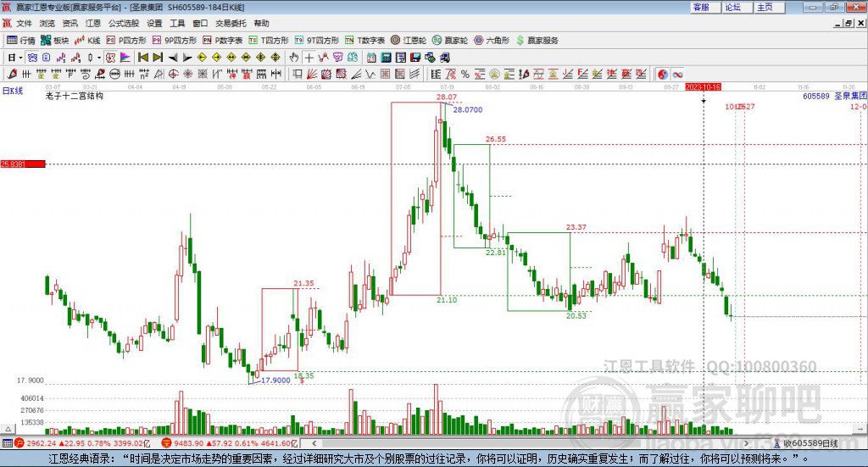Viewport: 868px width, 467px height.
Task: Click the 沪 Shanghai index status entry
Action: coord(82,443)
